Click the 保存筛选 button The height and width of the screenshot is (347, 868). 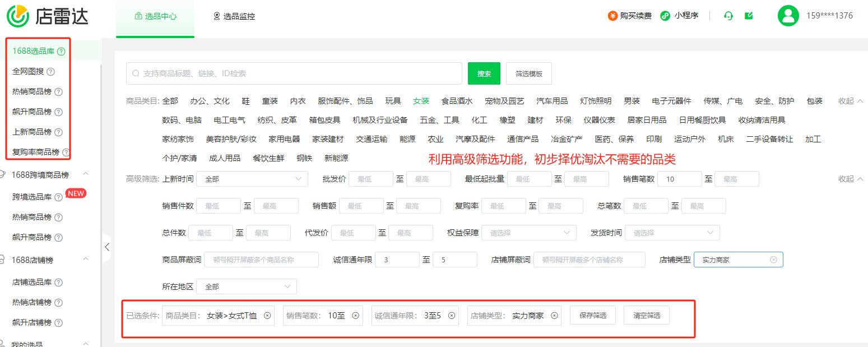tap(592, 316)
